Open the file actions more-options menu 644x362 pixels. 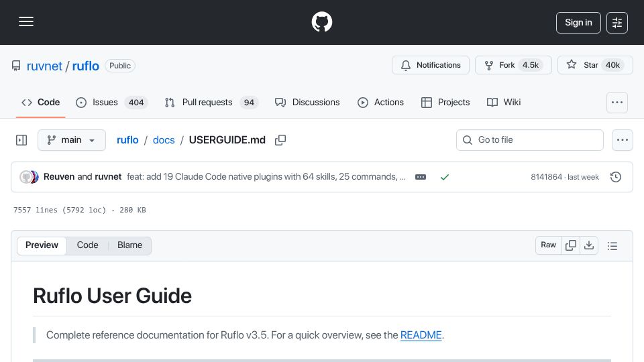623,140
